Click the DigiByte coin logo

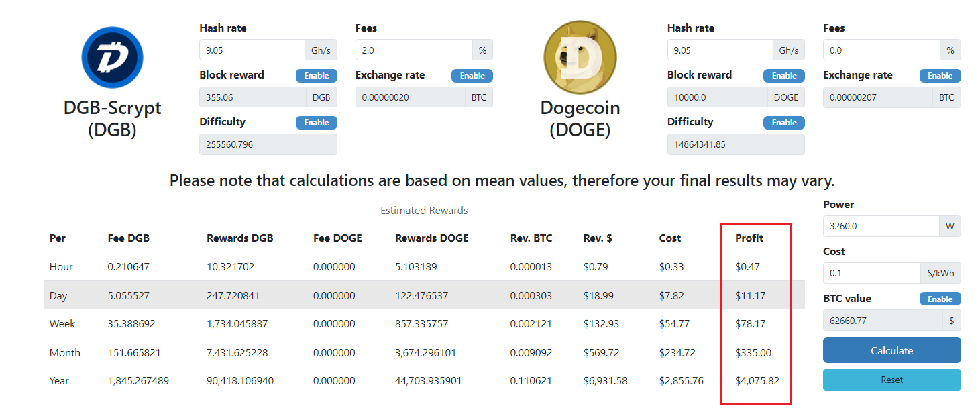[x=112, y=58]
